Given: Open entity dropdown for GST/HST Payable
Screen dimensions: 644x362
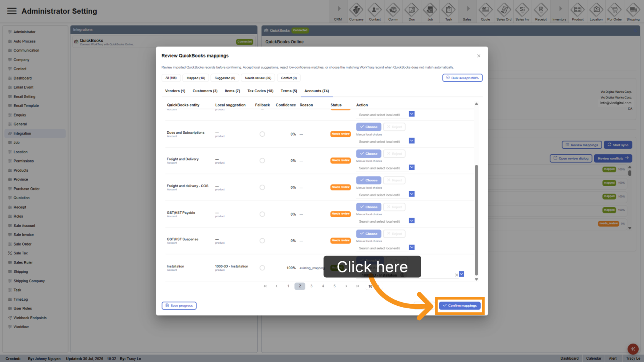Looking at the screenshot, I should click(412, 221).
